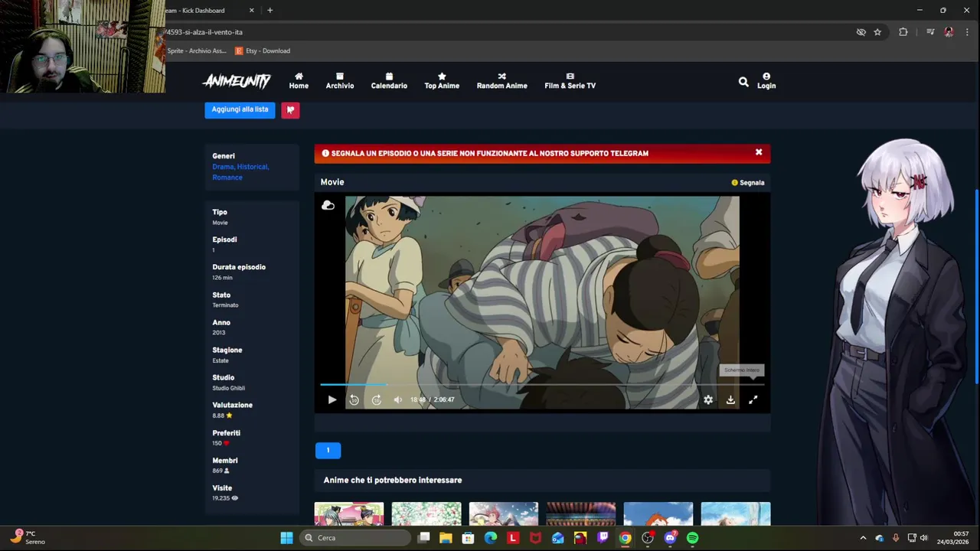This screenshot has width=980, height=551.
Task: Open the Windows Start menu
Action: [x=286, y=538]
